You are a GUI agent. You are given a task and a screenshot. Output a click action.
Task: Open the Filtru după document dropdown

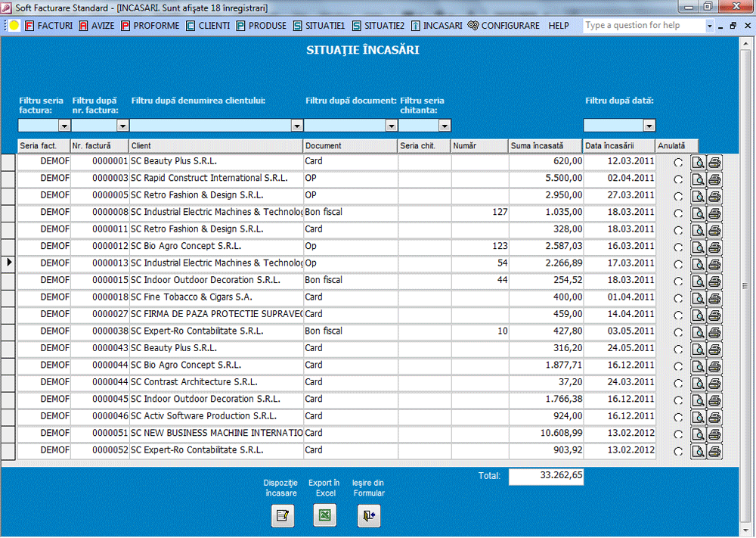(x=392, y=126)
